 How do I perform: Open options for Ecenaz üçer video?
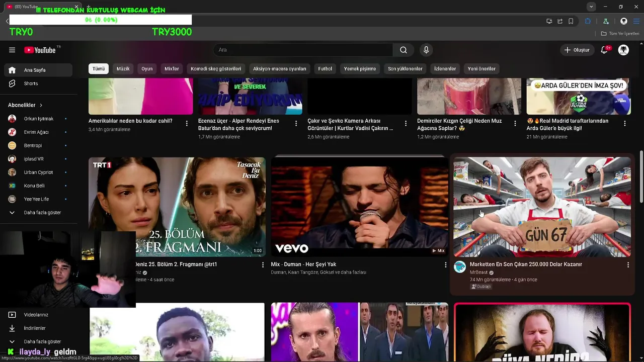pos(296,123)
